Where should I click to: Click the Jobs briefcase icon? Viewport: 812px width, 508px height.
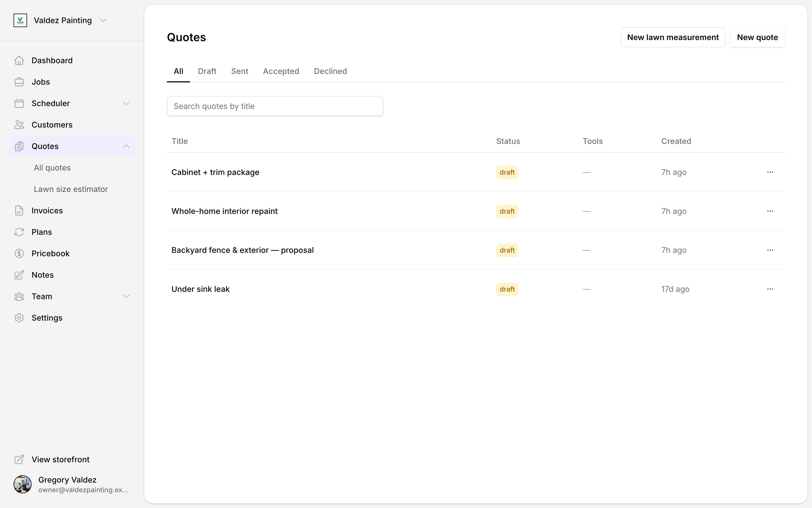click(19, 82)
